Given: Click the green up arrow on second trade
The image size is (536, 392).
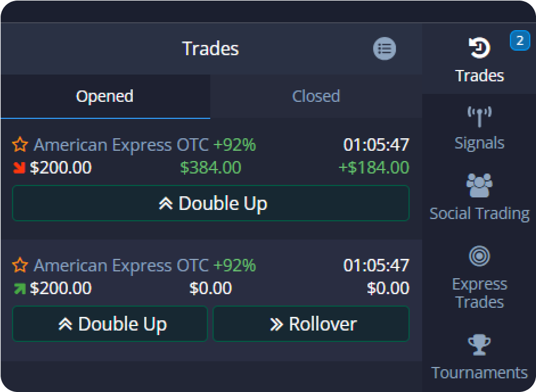Looking at the screenshot, I should tap(19, 289).
